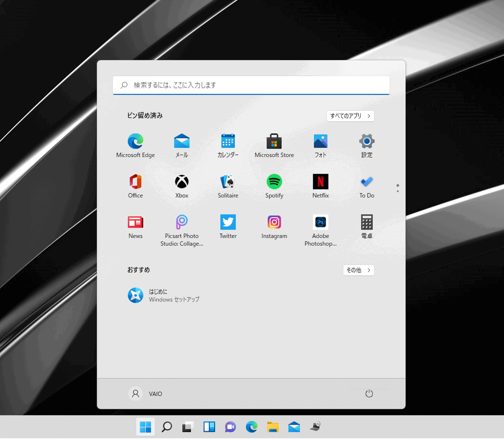Launch the Netflix app
Viewport: 504px width, 441px height.
point(320,186)
